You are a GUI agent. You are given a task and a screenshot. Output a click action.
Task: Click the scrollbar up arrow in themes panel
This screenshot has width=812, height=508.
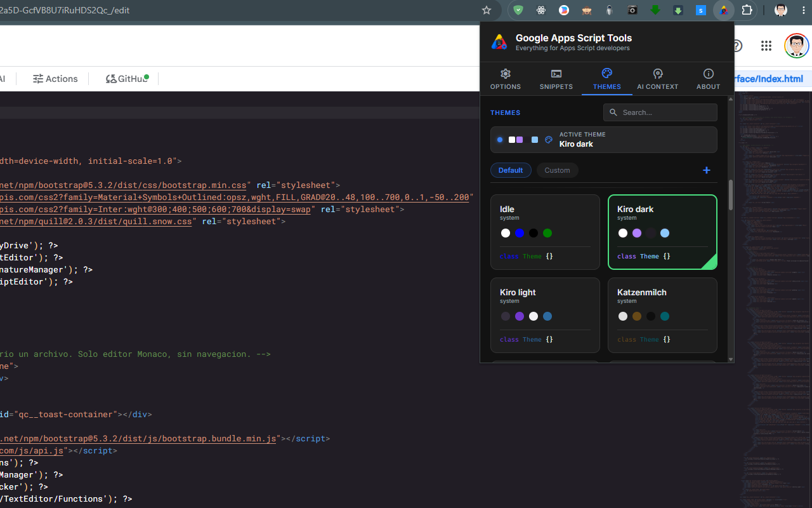pyautogui.click(x=731, y=99)
